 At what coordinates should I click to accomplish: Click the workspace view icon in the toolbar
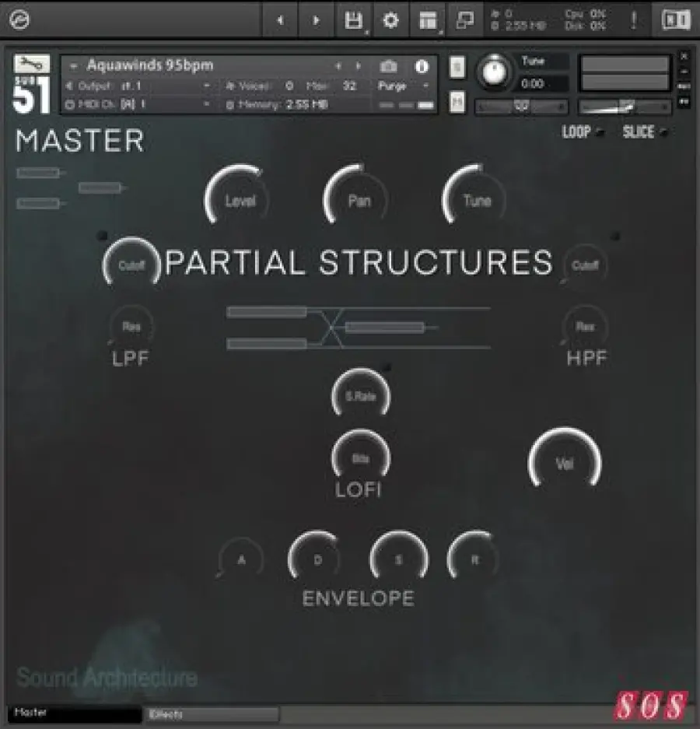[x=427, y=21]
